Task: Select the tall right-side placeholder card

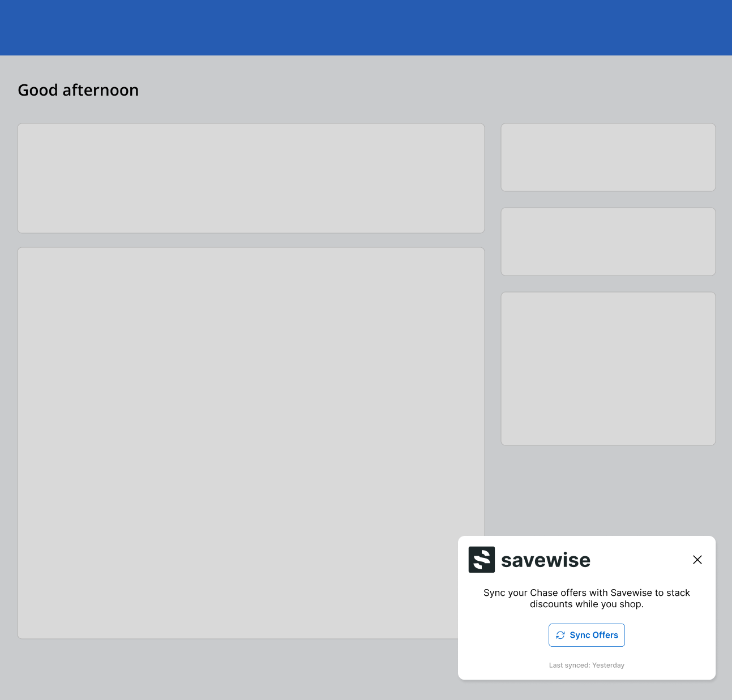Action: (x=608, y=368)
